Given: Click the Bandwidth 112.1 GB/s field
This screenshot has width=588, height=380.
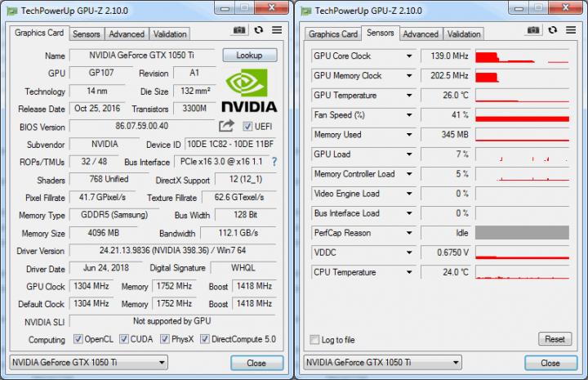Looking at the screenshot, I should click(238, 233).
